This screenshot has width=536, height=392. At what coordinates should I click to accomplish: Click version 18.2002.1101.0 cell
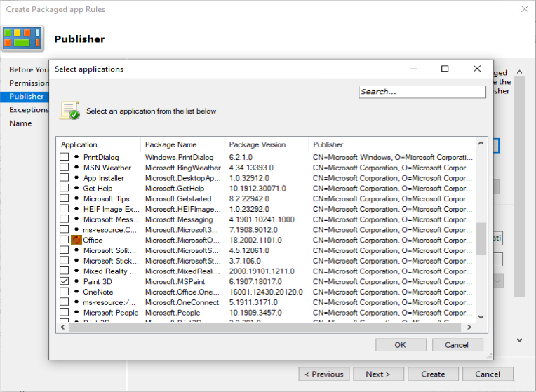pos(255,241)
